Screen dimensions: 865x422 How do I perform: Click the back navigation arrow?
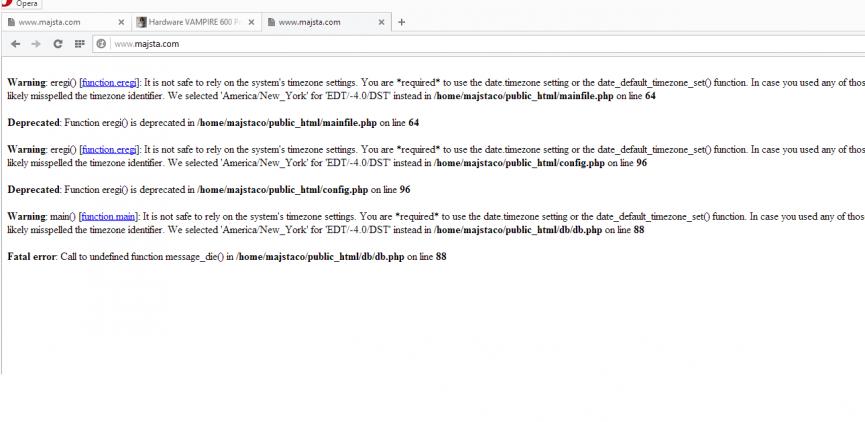[x=14, y=44]
